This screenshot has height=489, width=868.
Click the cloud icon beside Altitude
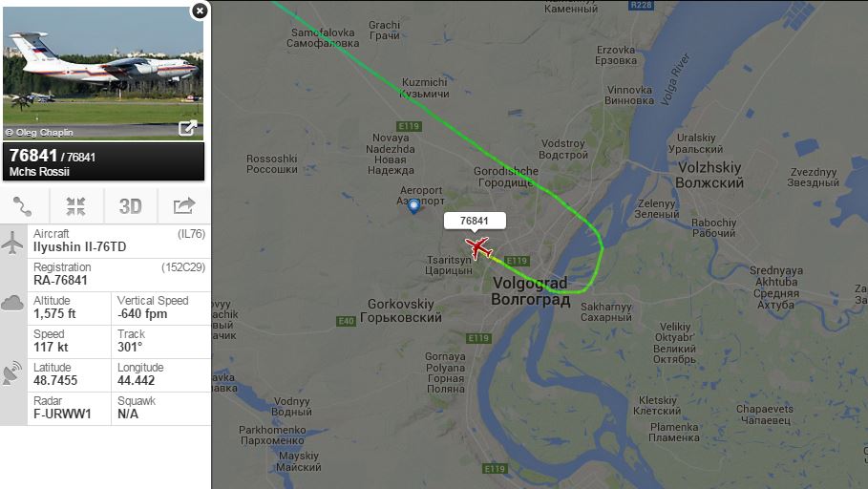12,303
